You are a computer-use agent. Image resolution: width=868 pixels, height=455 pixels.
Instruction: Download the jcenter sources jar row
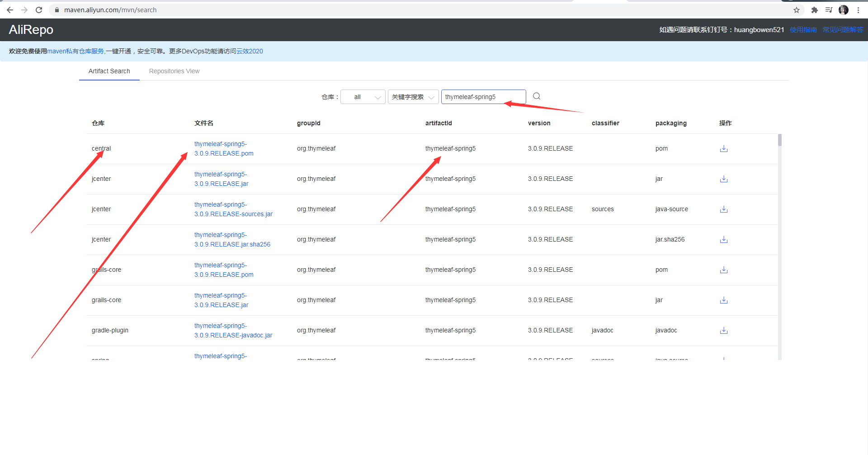pyautogui.click(x=724, y=209)
